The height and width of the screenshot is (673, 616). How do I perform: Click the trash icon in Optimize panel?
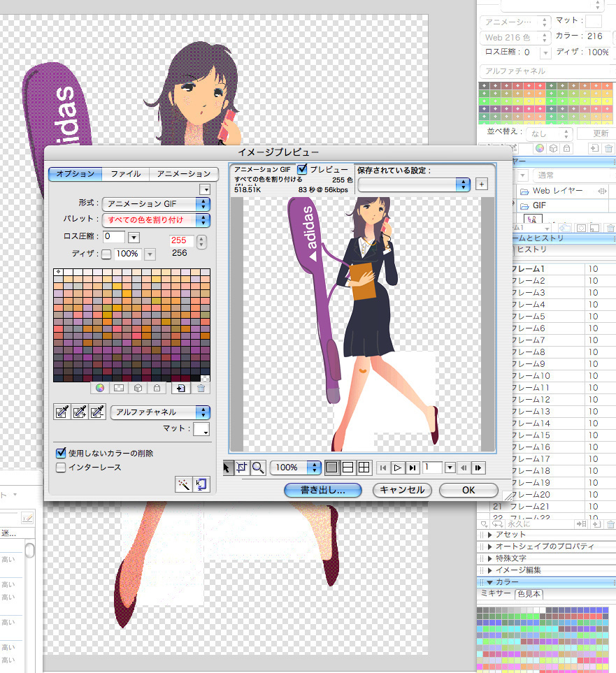pos(609,148)
